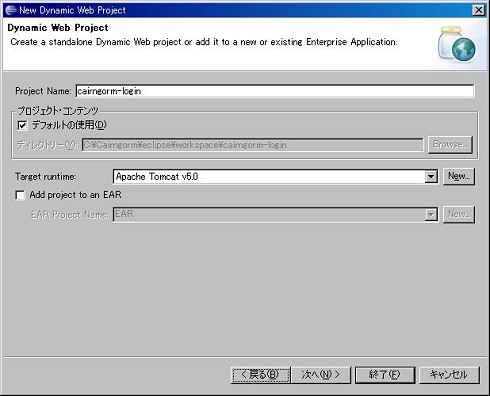Open the Target runtime dropdown arrow
490x396 pixels.
[x=431, y=176]
